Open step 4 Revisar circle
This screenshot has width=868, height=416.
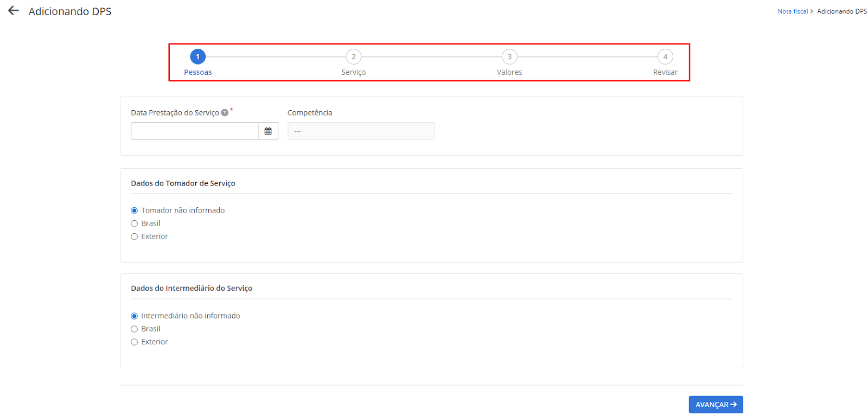[665, 57]
